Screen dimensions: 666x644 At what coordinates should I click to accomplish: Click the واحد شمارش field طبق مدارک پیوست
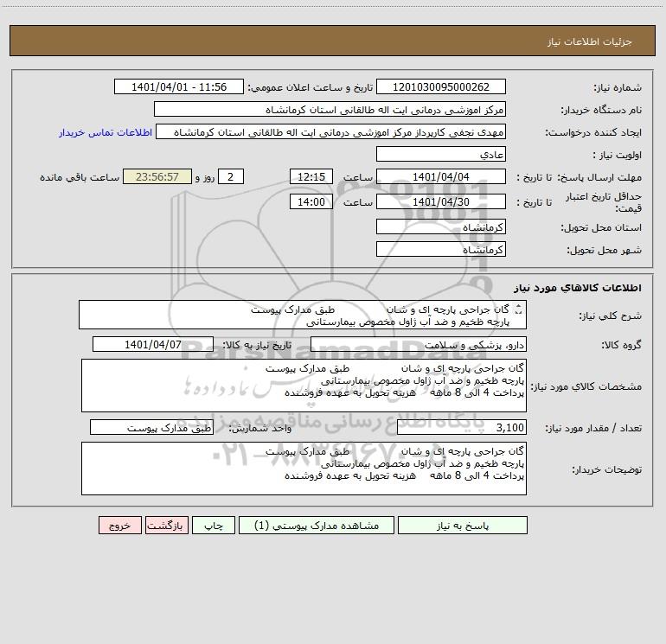pyautogui.click(x=151, y=427)
